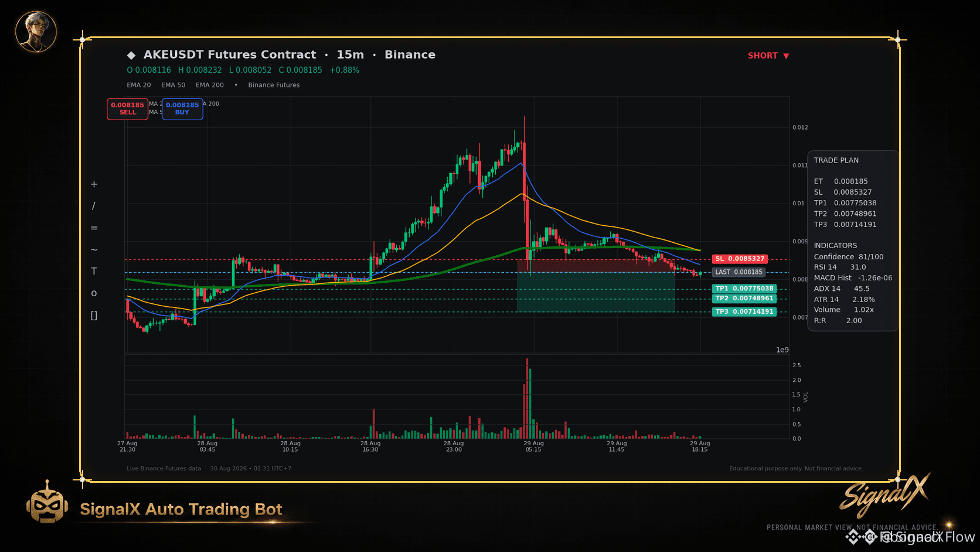Click the RSI 14 value 31.0
The height and width of the screenshot is (552, 980).
click(858, 267)
